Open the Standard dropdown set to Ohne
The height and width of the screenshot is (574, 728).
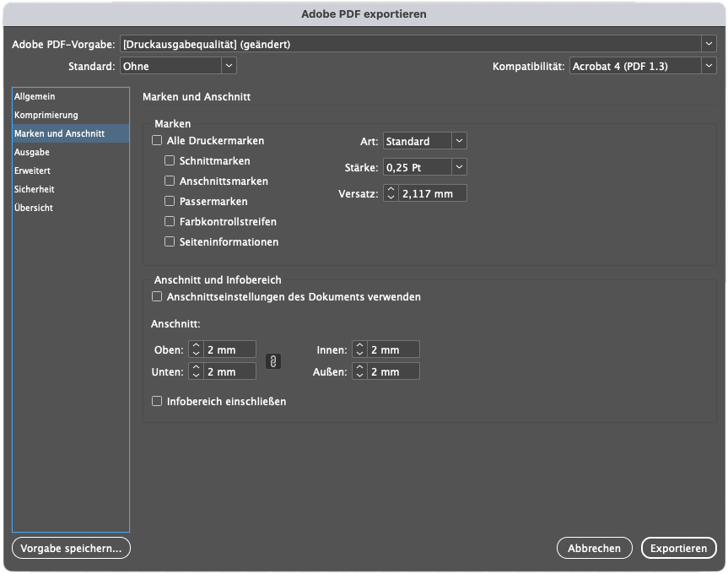(x=178, y=66)
